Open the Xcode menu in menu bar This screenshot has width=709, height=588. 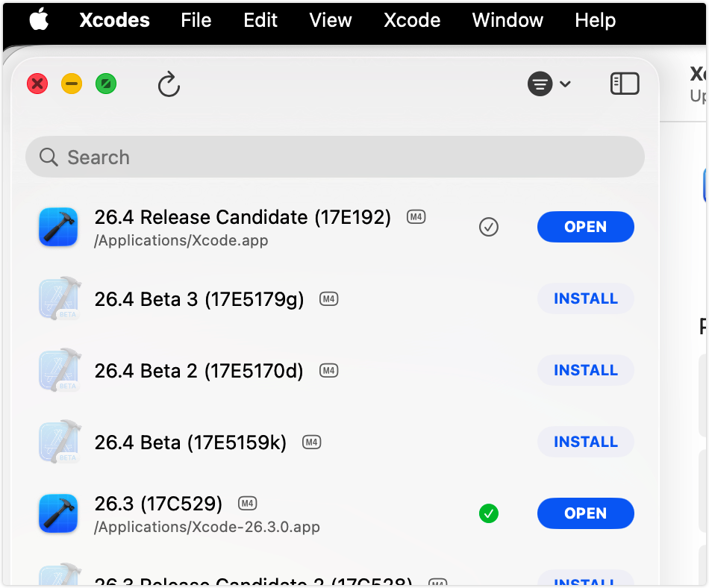[412, 20]
